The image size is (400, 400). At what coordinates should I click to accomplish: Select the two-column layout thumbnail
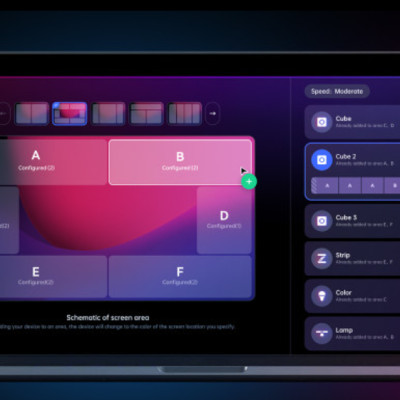32,114
